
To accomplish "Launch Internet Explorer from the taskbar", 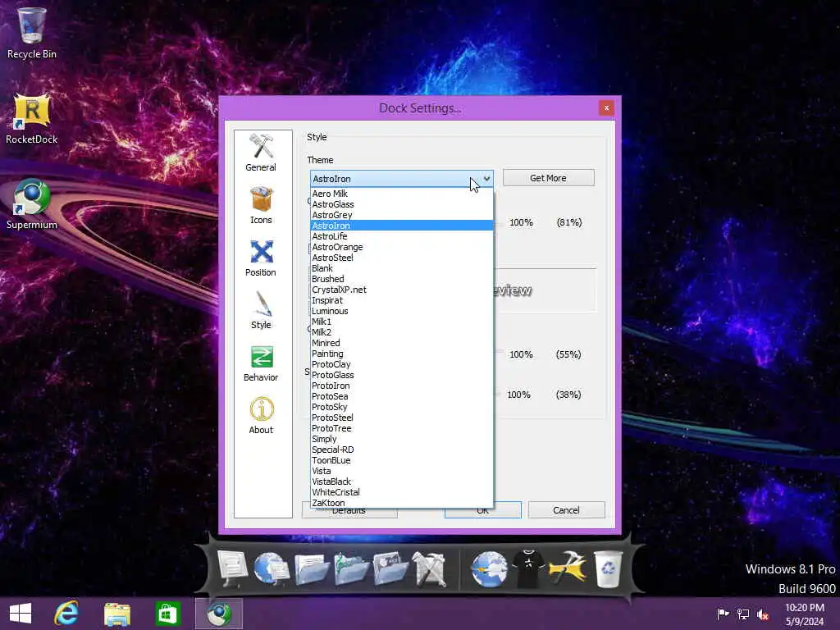I will coord(66,614).
